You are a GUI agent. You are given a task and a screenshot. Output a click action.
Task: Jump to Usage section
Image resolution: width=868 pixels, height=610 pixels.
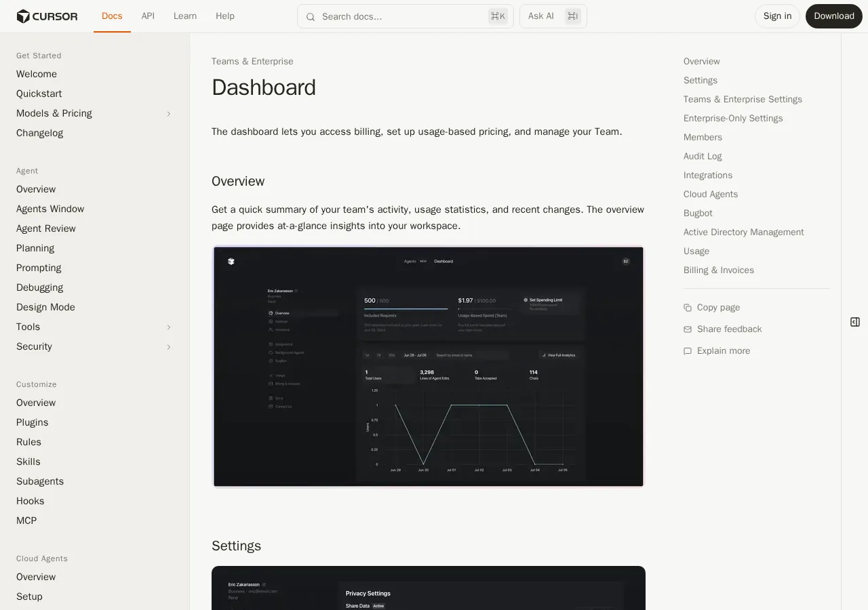[696, 251]
